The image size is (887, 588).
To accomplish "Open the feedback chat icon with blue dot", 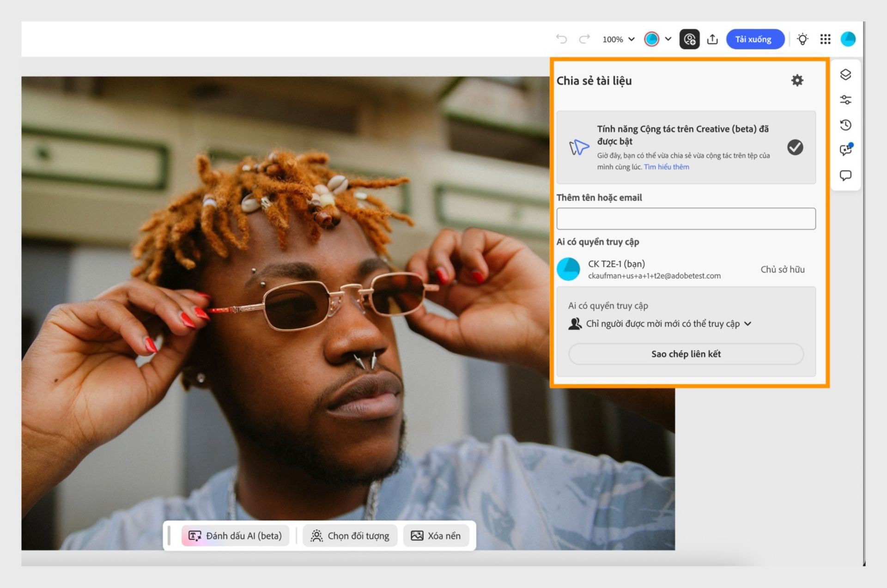I will tap(845, 150).
